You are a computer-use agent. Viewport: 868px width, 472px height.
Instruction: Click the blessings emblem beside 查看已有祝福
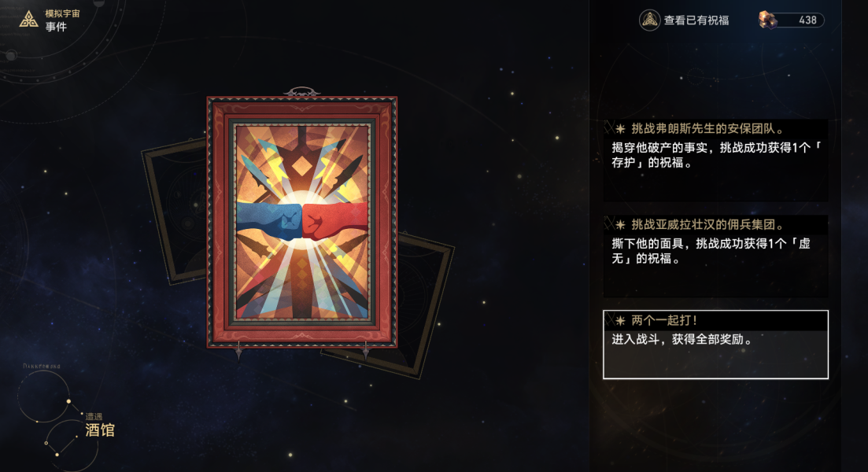click(x=649, y=20)
